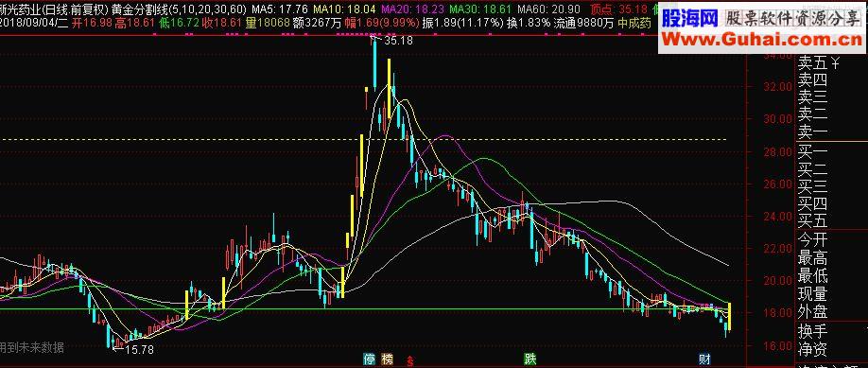This screenshot has width=868, height=368.
Task: Click the 卖一 row in order book
Action: coord(812,131)
